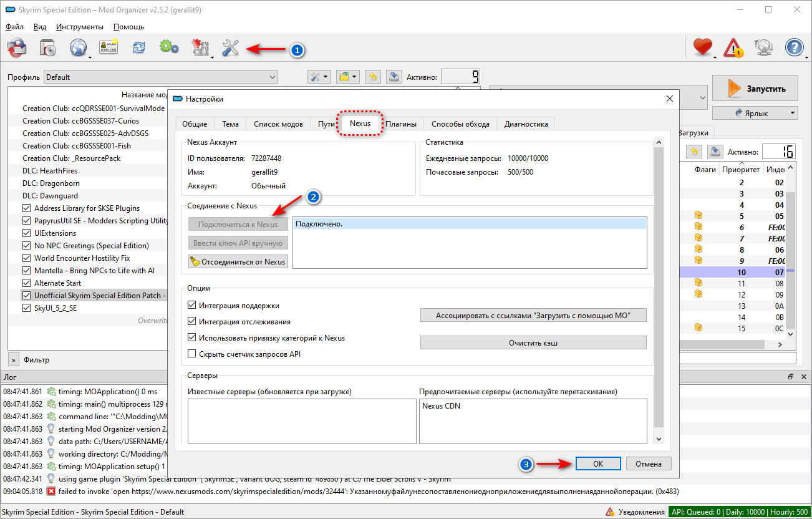
Task: Click the Refresh arrows toolbar icon
Action: tap(138, 48)
